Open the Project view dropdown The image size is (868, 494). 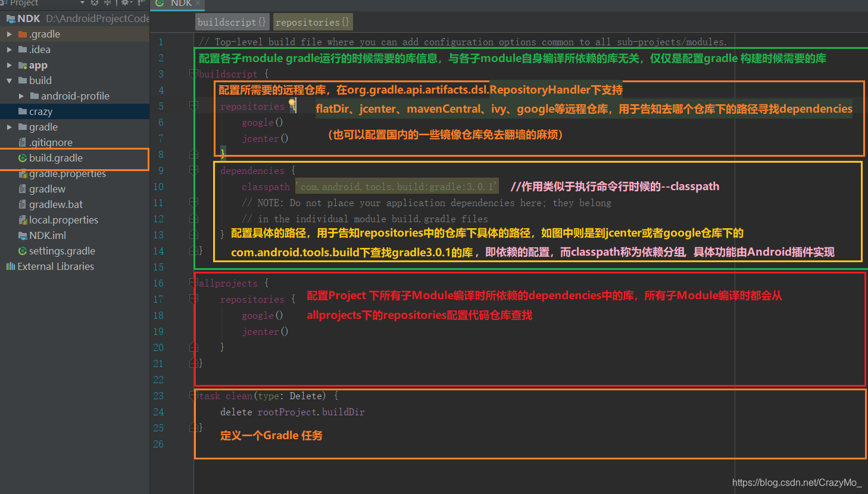pos(83,2)
